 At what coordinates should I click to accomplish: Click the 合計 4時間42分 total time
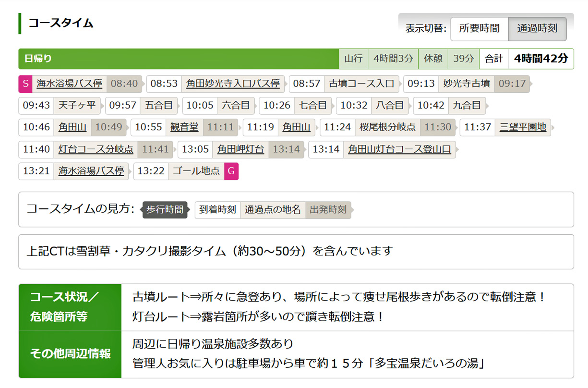click(x=540, y=59)
